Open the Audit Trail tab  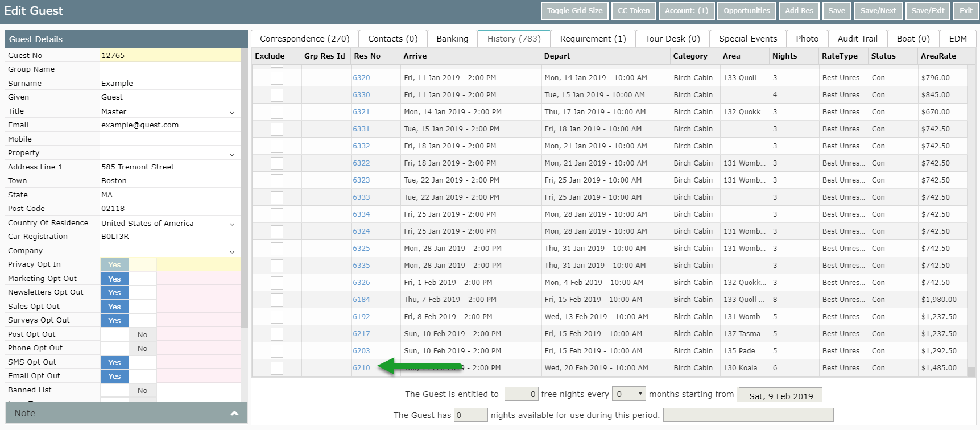857,39
